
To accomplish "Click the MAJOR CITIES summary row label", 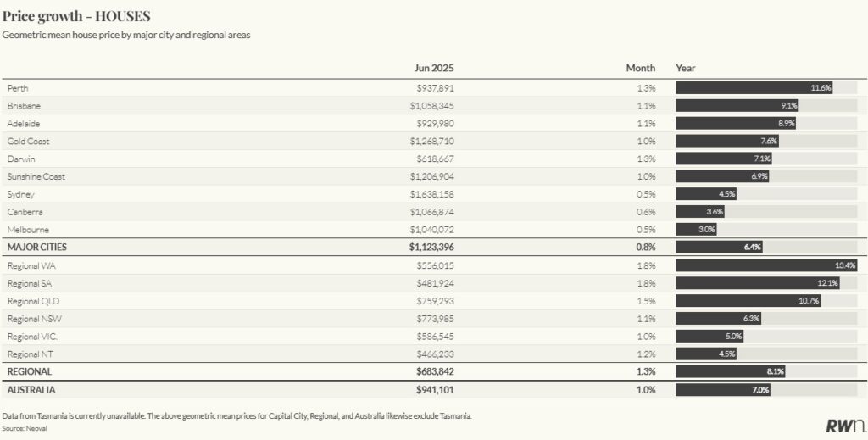I will (x=36, y=247).
